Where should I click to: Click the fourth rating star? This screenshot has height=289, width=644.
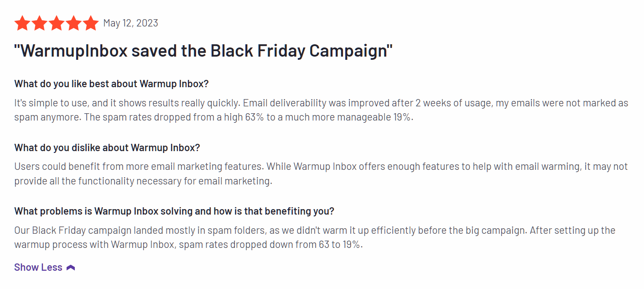click(x=73, y=23)
